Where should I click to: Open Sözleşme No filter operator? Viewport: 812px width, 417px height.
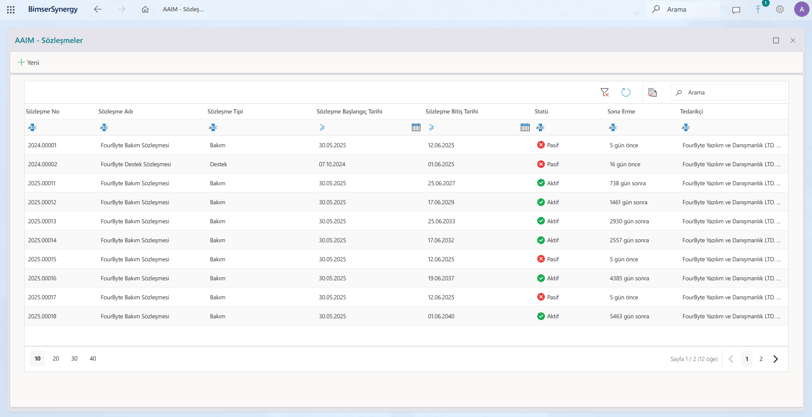pos(32,127)
